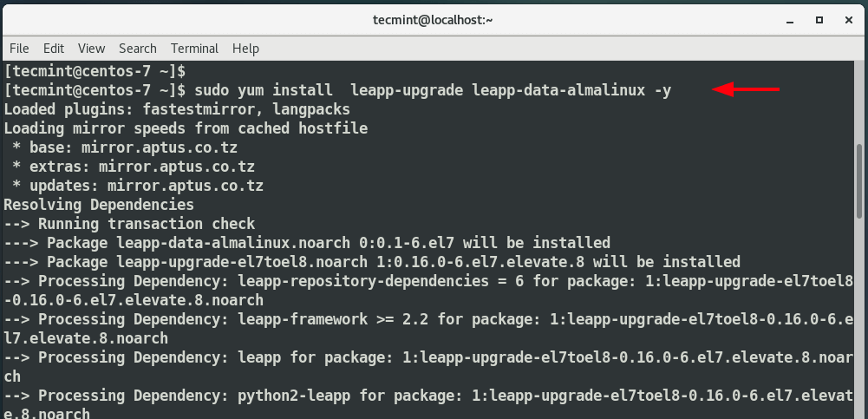
Task: Click the red arrow beside the command
Action: click(746, 89)
